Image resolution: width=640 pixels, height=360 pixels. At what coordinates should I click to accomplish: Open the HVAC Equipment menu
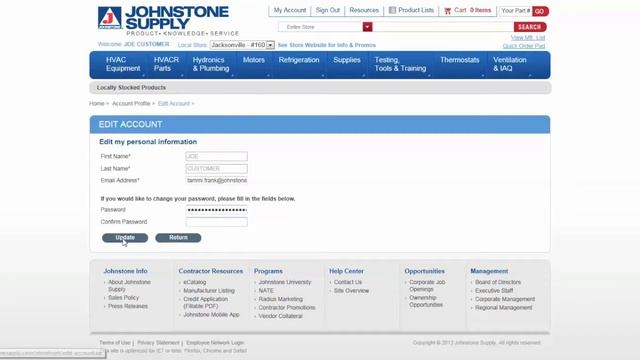[123, 64]
